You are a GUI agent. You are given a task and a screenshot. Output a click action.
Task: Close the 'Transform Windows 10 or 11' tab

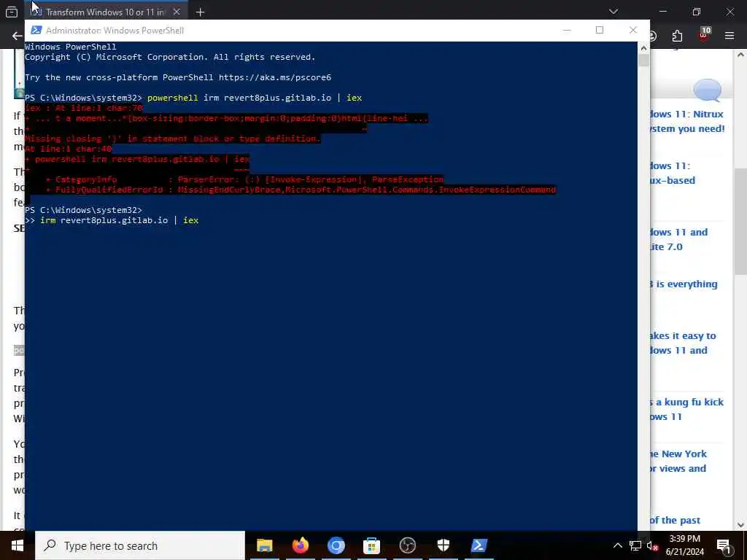(x=177, y=12)
